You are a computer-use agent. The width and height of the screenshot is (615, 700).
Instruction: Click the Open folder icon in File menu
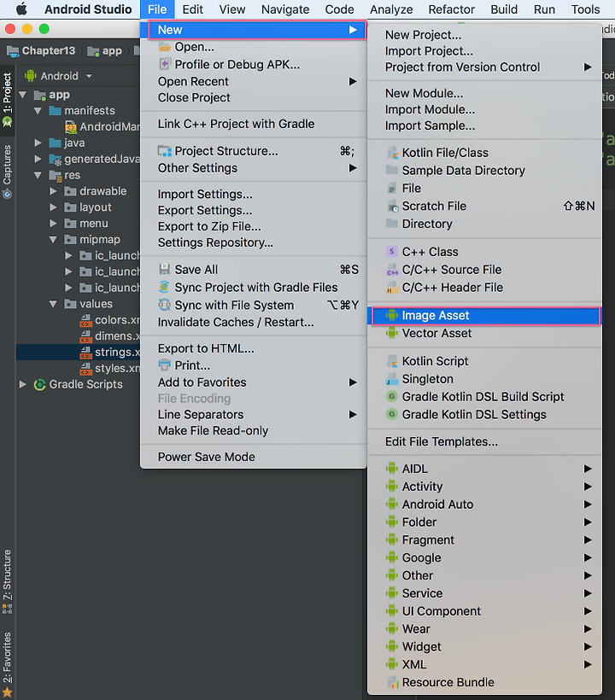pyautogui.click(x=165, y=46)
